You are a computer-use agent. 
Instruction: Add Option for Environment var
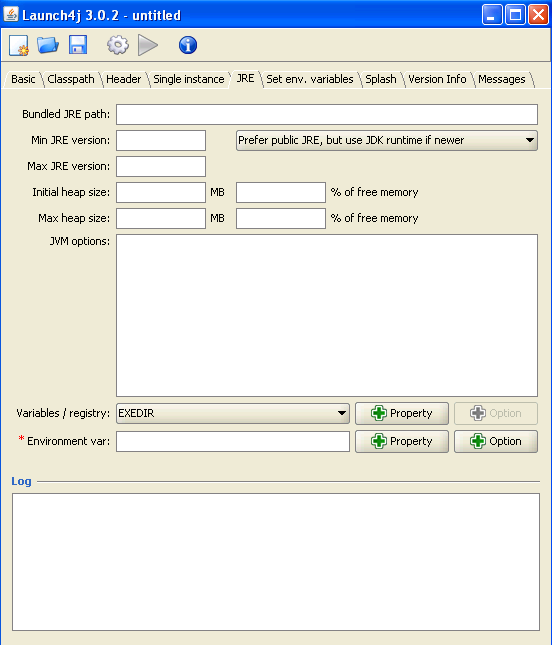pos(496,441)
